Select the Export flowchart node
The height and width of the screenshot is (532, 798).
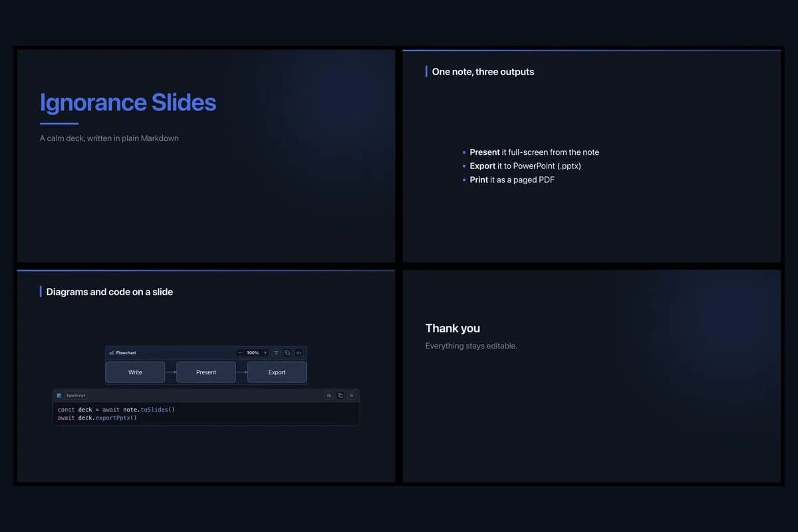(277, 372)
